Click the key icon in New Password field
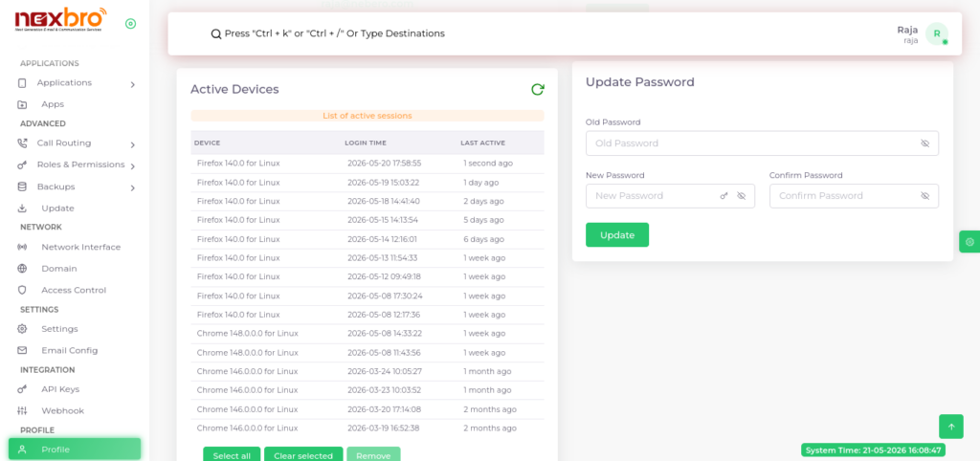This screenshot has height=461, width=980. pyautogui.click(x=724, y=195)
